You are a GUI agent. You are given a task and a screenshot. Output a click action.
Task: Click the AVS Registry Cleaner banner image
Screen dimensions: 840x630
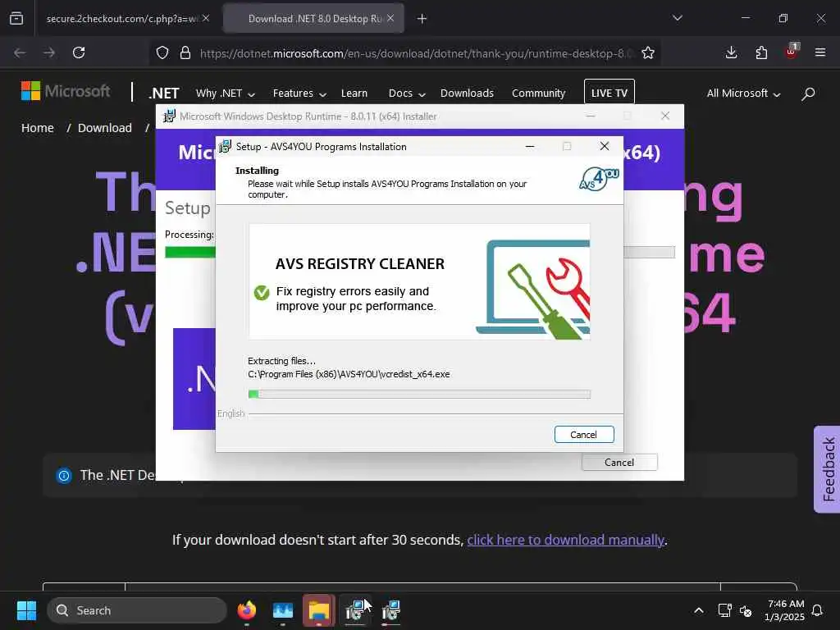[419, 282]
